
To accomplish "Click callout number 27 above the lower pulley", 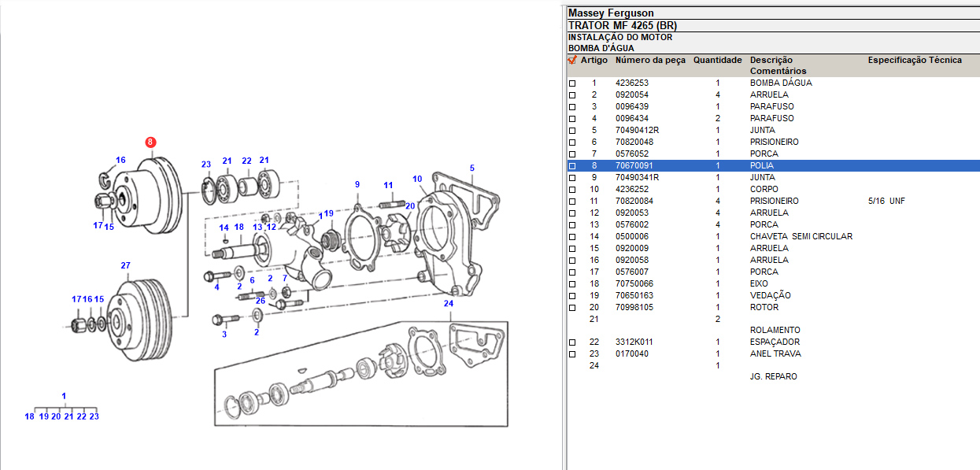I will pyautogui.click(x=125, y=265).
